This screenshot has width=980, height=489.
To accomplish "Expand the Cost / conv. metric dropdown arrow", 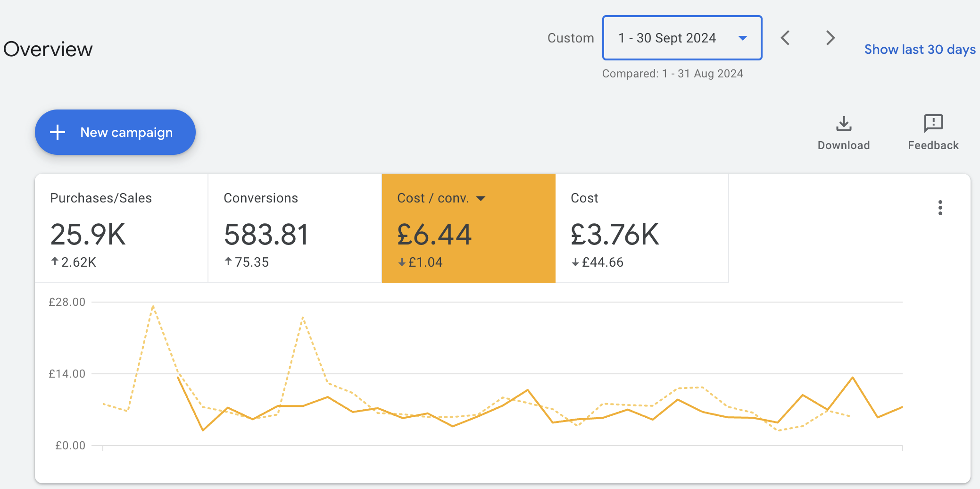I will [x=481, y=199].
